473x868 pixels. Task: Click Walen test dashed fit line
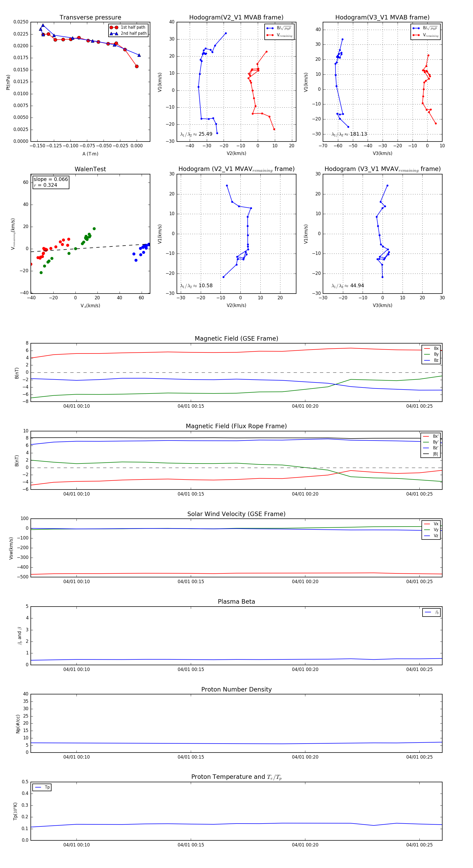90,248
